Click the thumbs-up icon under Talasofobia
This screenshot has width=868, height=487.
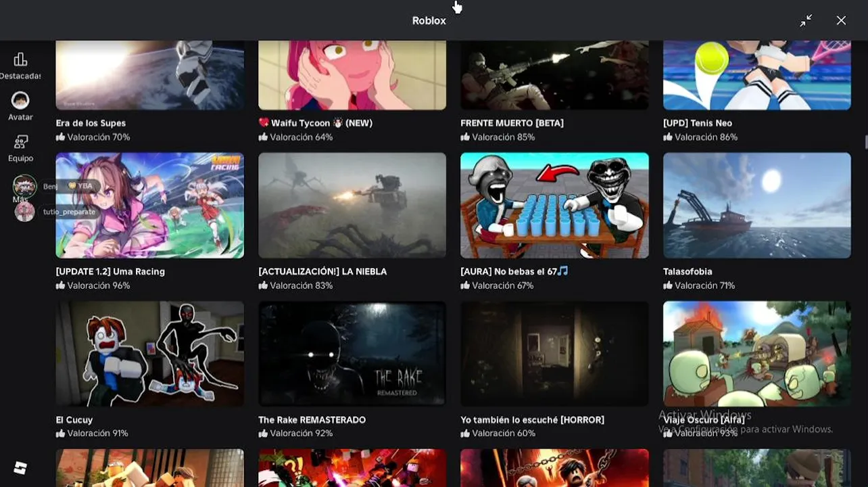[668, 285]
